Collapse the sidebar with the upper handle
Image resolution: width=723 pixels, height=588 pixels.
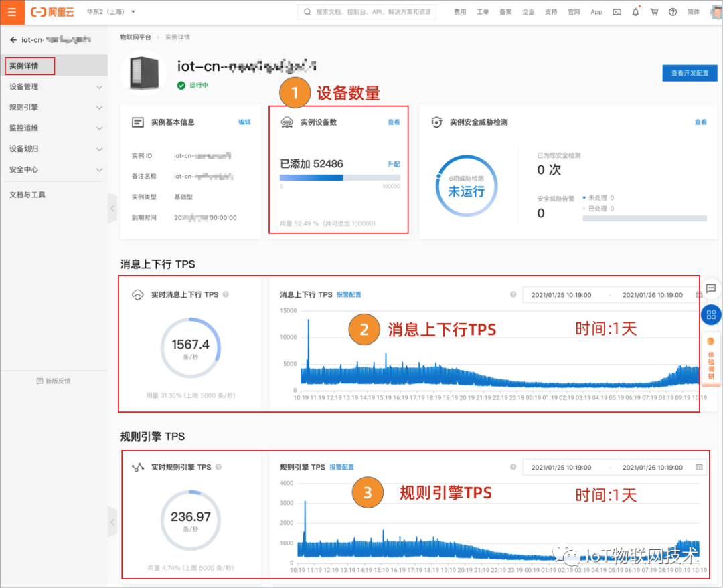pos(112,208)
